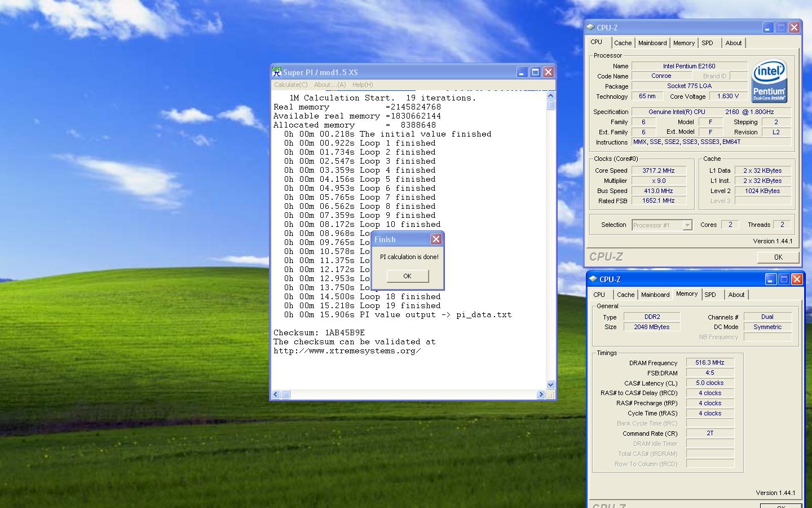Screen dimensions: 812x508
Task: Click the FSB:DRAM value 4:5
Action: tap(710, 373)
